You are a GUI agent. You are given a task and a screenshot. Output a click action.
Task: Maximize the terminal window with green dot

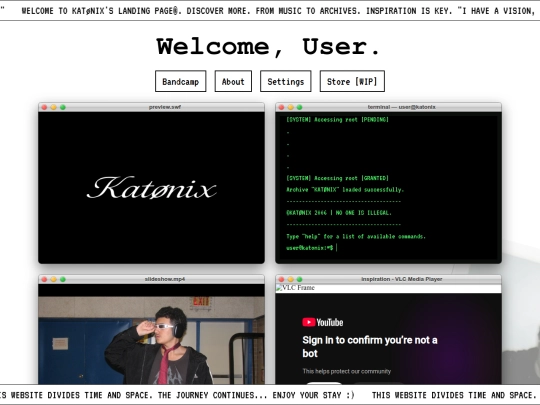(x=300, y=107)
